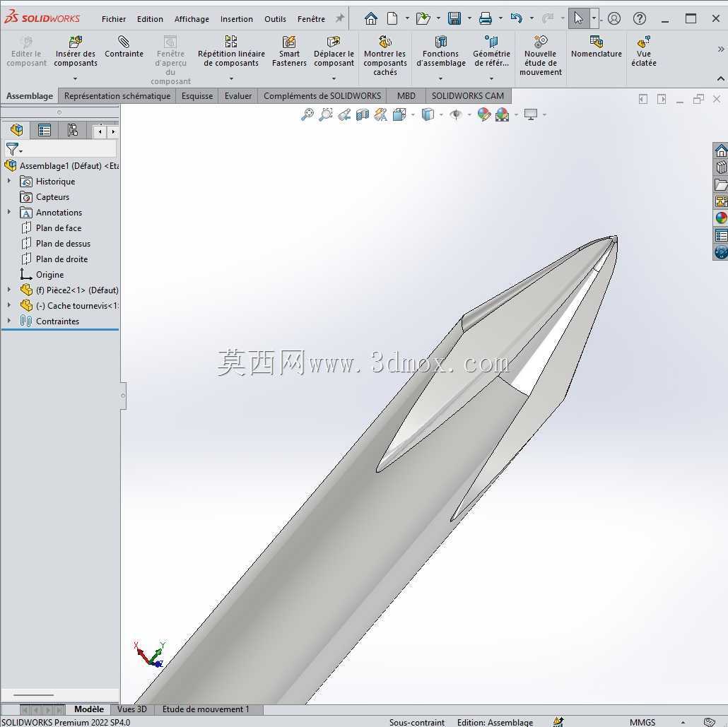
Task: Click Edit appearance icon in view toolbar
Action: tap(483, 114)
